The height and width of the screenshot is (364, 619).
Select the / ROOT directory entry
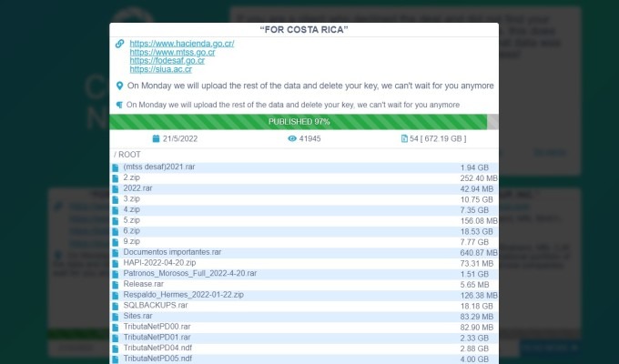127,156
